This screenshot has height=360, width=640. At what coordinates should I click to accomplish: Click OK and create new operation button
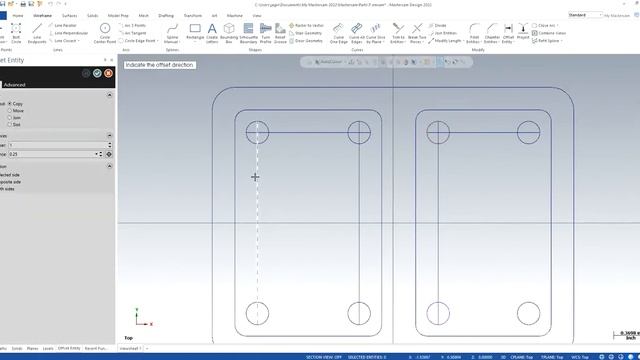click(x=86, y=73)
